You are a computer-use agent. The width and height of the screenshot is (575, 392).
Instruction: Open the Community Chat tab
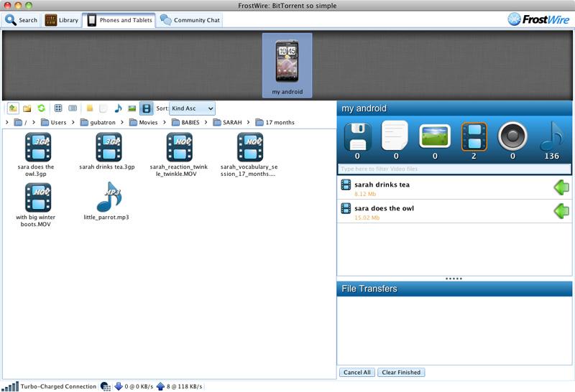(190, 20)
